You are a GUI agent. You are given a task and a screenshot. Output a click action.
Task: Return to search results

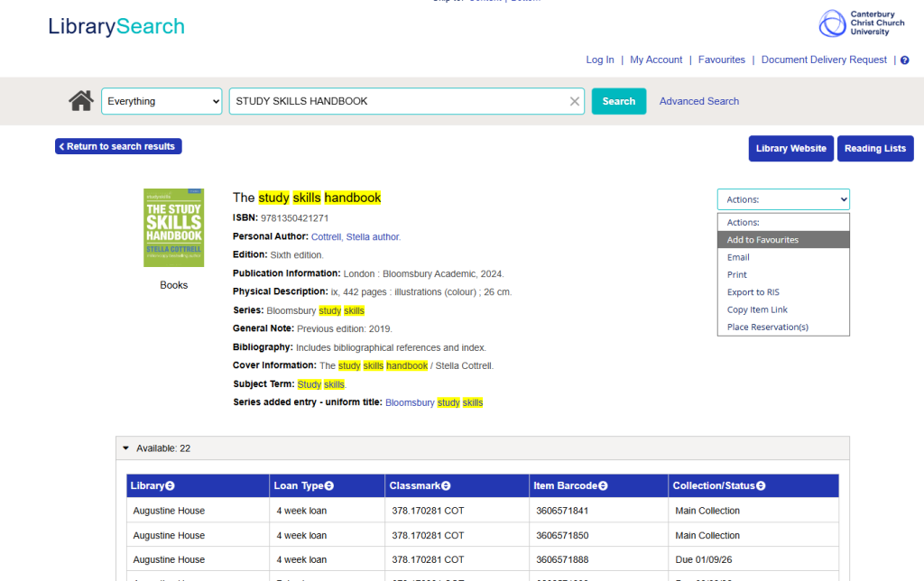pos(118,146)
